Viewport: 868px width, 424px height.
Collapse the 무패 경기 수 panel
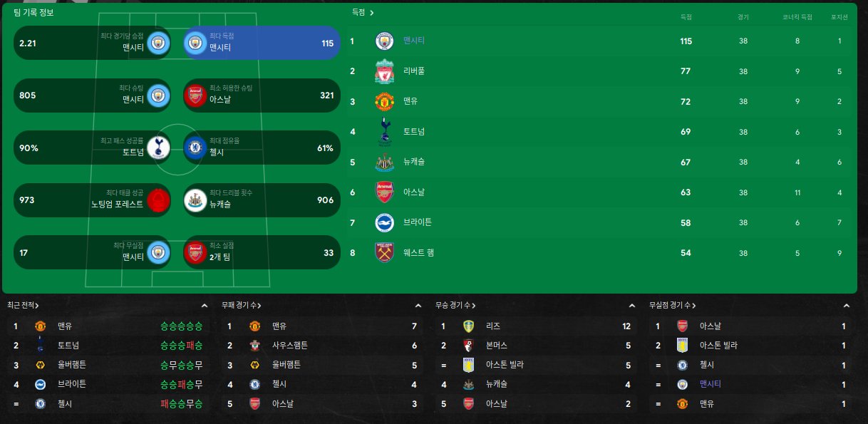pyautogui.click(x=418, y=306)
